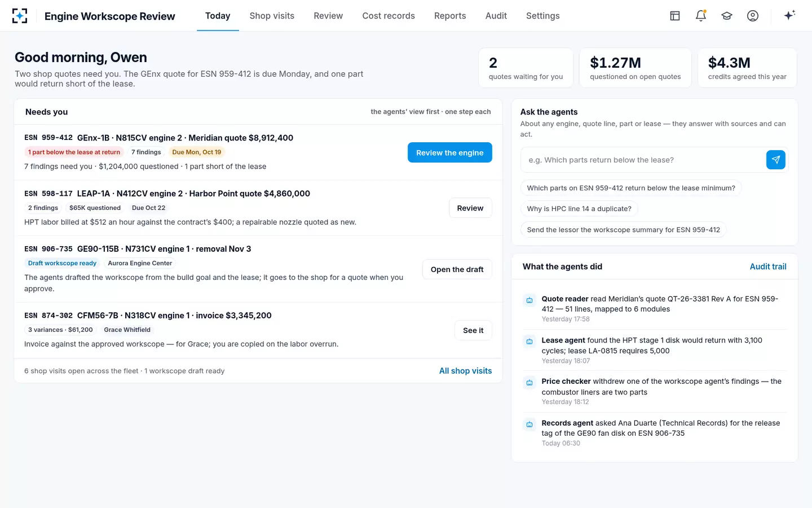
Task: Click the Draft workscope ready tag
Action: (x=62, y=263)
